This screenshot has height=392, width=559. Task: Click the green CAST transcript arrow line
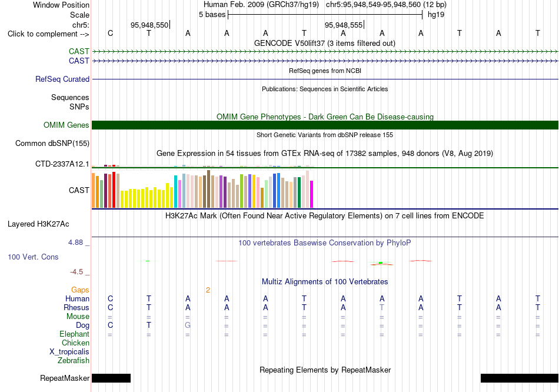(x=325, y=51)
